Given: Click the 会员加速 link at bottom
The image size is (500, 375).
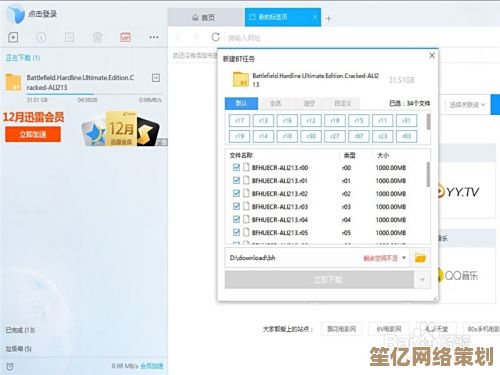Looking at the screenshot, I should pos(152,366).
